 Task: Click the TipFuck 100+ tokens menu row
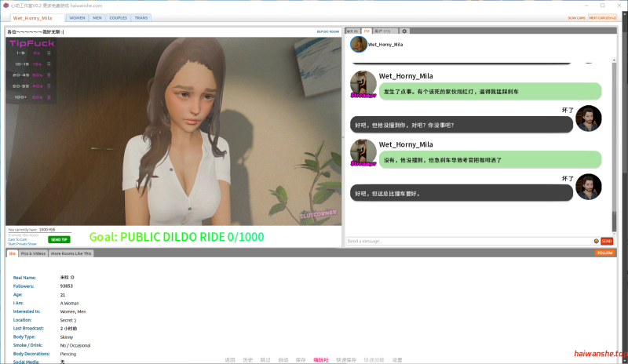(x=31, y=97)
